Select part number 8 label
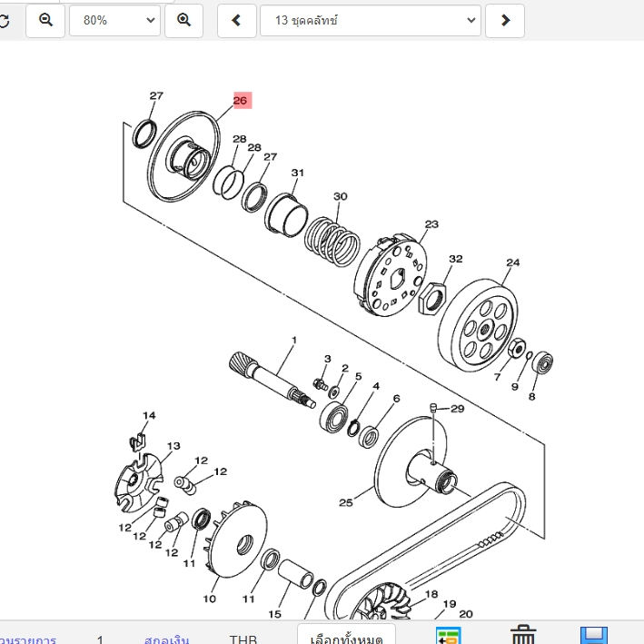This screenshot has width=644, height=644. [532, 396]
